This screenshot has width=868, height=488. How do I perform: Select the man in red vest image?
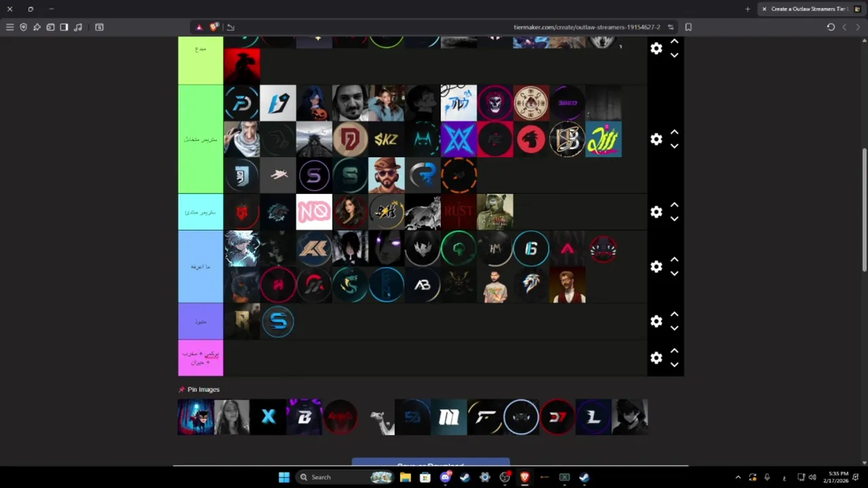pyautogui.click(x=568, y=285)
